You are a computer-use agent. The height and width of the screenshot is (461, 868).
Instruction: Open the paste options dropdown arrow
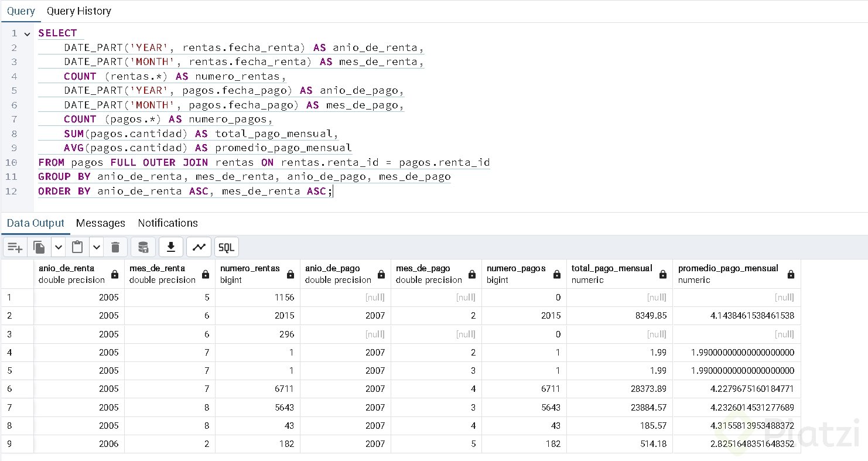(97, 247)
